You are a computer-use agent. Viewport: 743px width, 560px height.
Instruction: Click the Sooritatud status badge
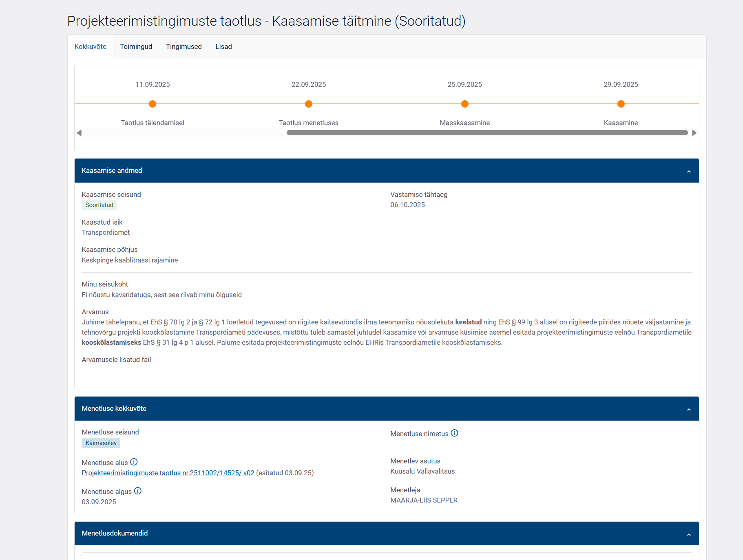pyautogui.click(x=100, y=205)
